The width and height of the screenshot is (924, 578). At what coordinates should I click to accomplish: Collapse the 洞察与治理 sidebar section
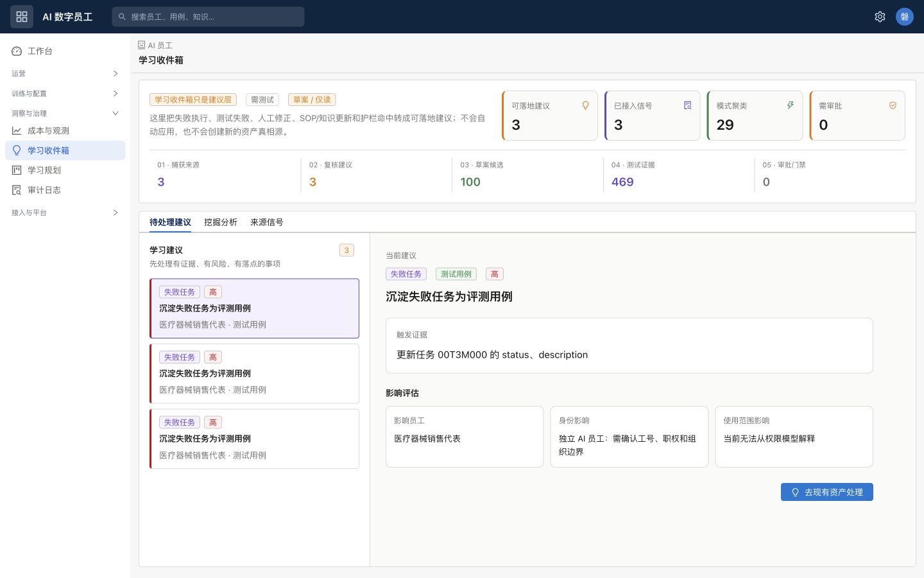[x=65, y=114]
